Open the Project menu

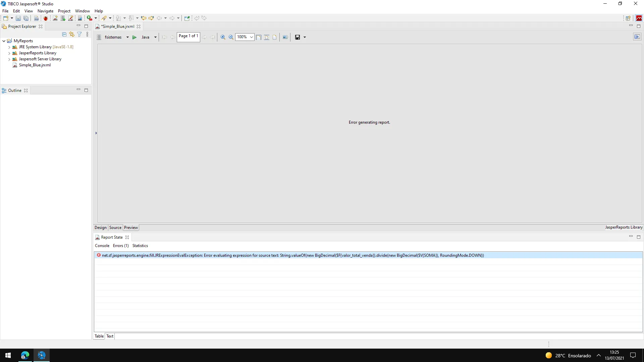coord(64,11)
